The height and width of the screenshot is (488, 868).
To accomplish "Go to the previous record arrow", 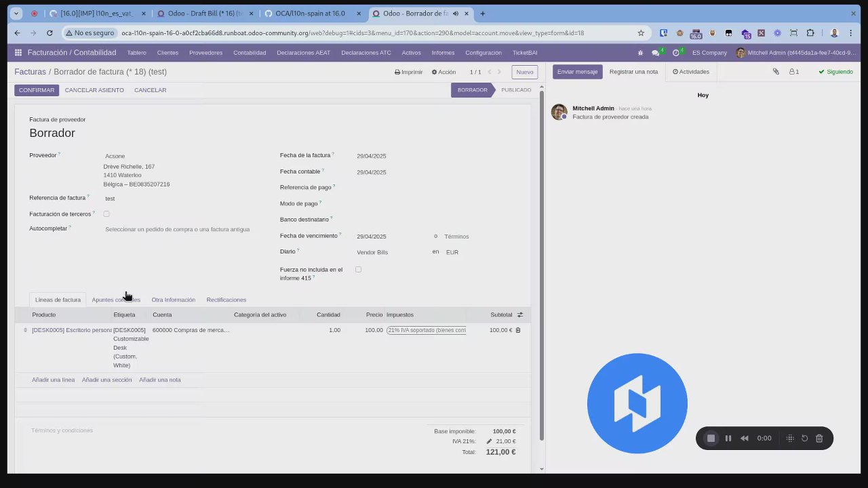I will (489, 72).
